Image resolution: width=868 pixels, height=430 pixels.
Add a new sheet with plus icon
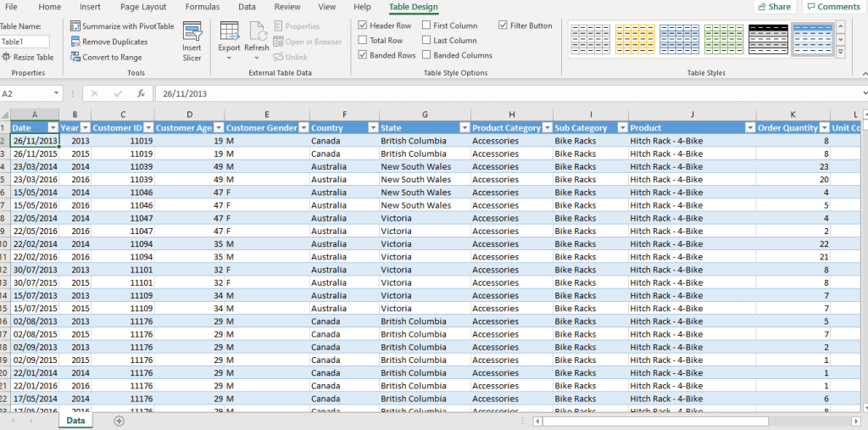coord(119,421)
